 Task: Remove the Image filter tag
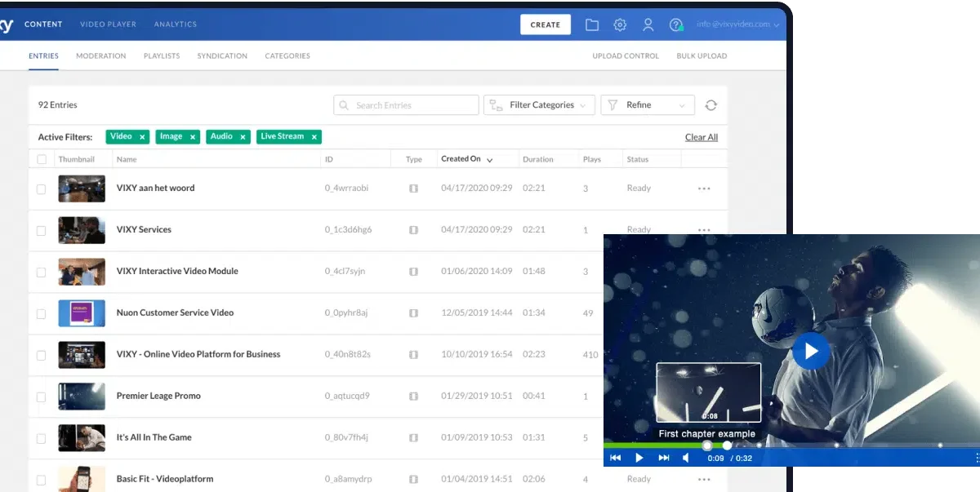click(193, 137)
